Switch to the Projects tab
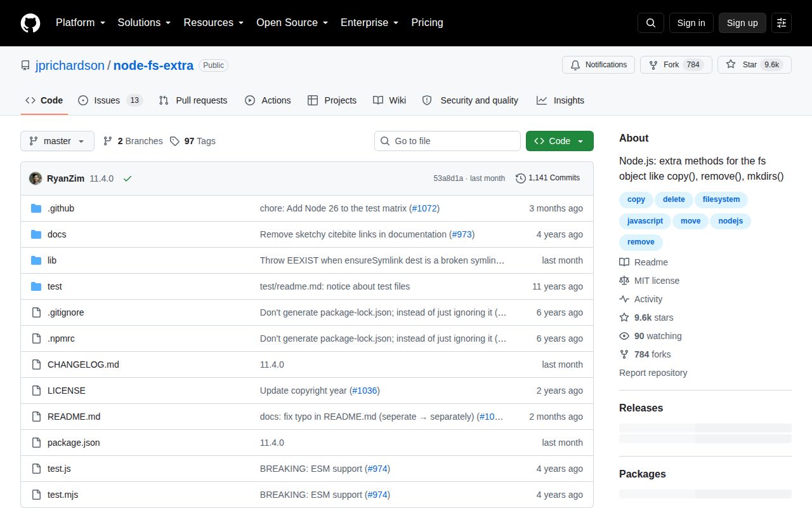 coord(332,100)
